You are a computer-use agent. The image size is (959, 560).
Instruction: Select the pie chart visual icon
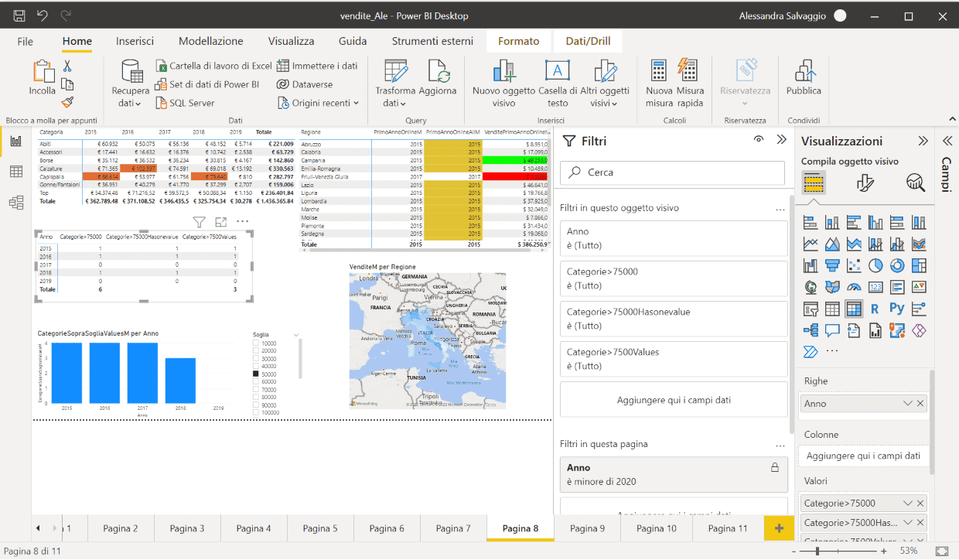click(x=875, y=265)
